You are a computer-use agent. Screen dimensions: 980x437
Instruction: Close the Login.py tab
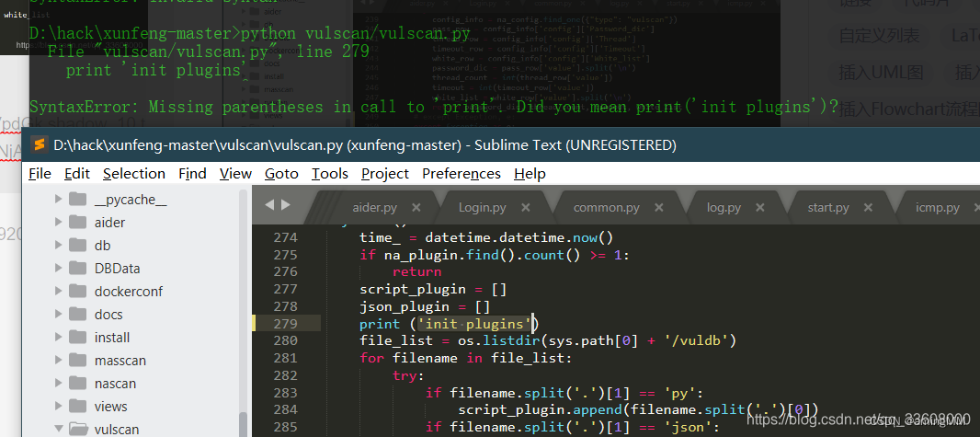click(x=526, y=208)
